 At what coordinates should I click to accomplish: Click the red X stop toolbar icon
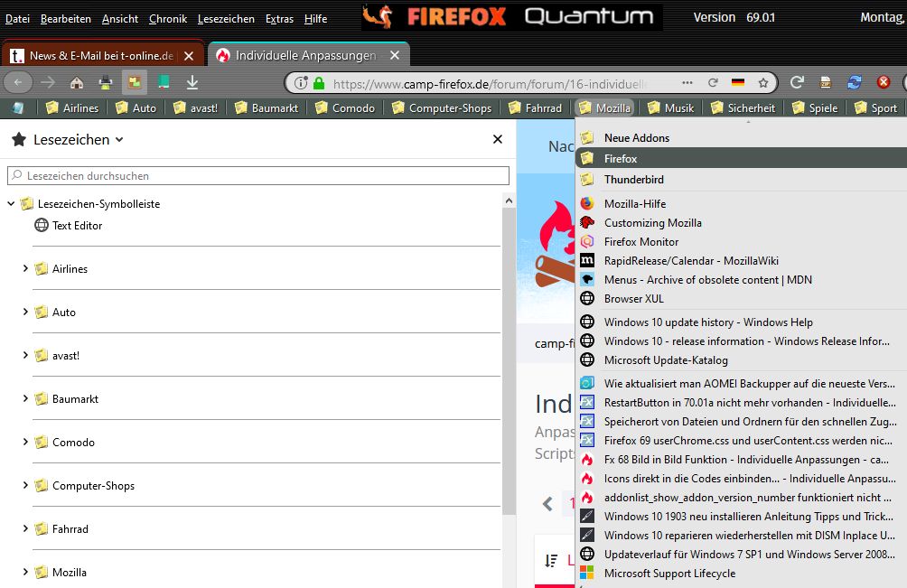884,82
